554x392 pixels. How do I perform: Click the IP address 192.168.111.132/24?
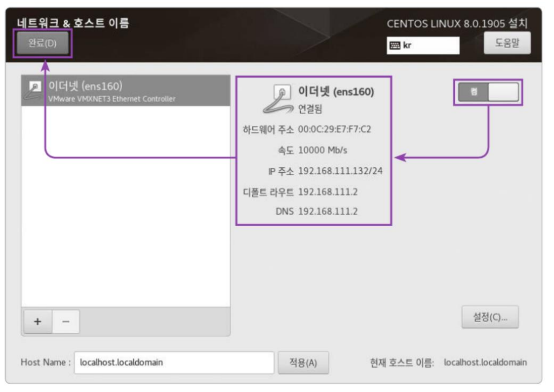point(340,171)
